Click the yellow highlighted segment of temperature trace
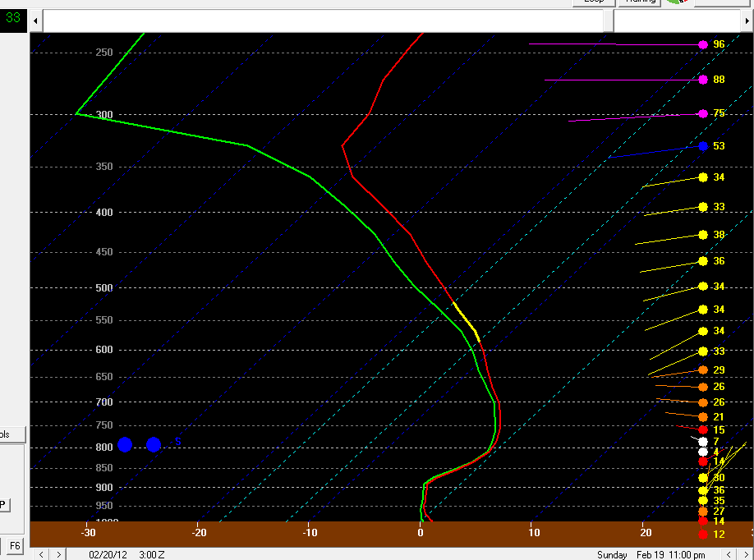Viewport: 754px width, 560px height. tap(466, 322)
